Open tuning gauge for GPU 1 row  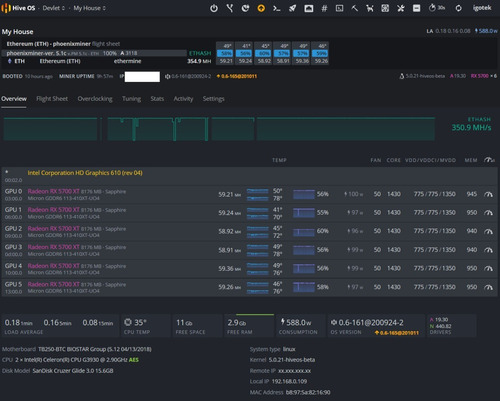pos(488,213)
